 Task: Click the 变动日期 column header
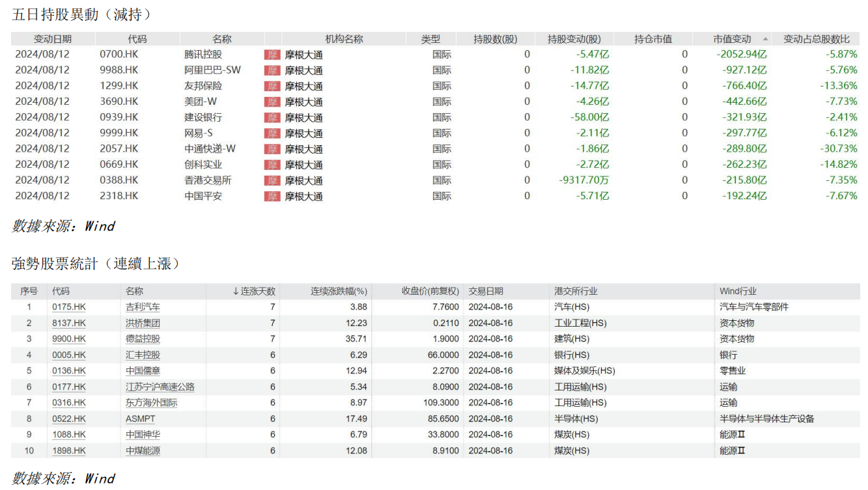(x=53, y=39)
